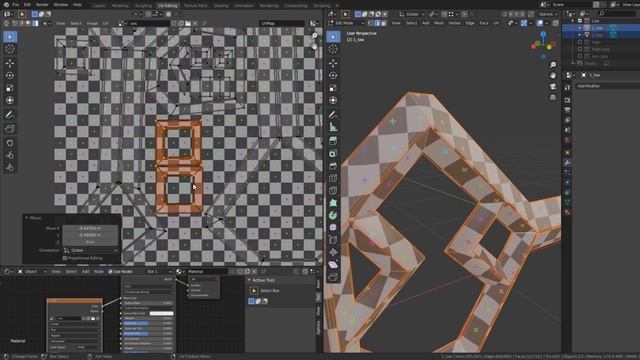Image resolution: width=640 pixels, height=360 pixels.
Task: Enable vertex select mode in 3D viewport
Action: (371, 23)
